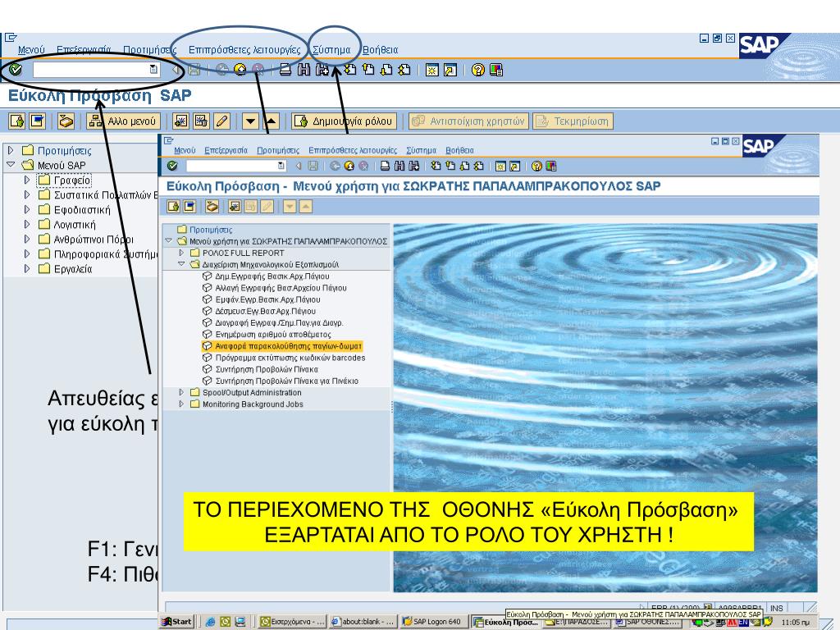This screenshot has width=840, height=630.
Task: Click the Άλλο μενού button
Action: pos(124,121)
